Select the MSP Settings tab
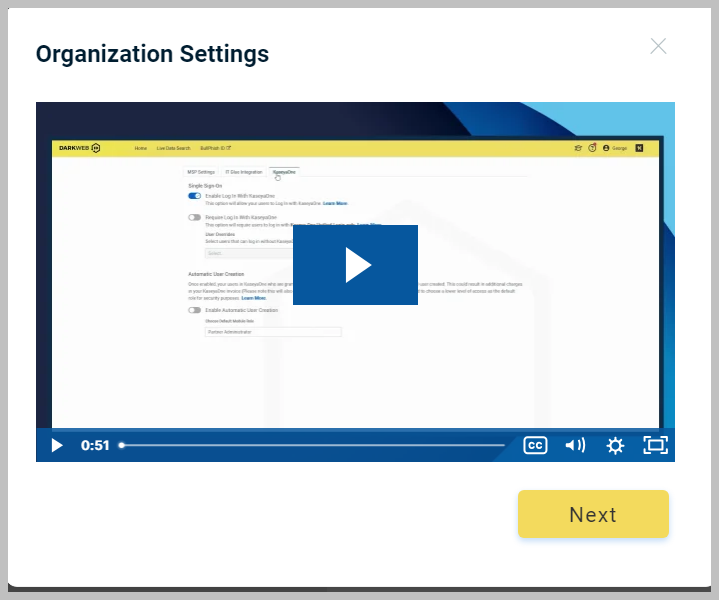The image size is (719, 600). pos(201,172)
